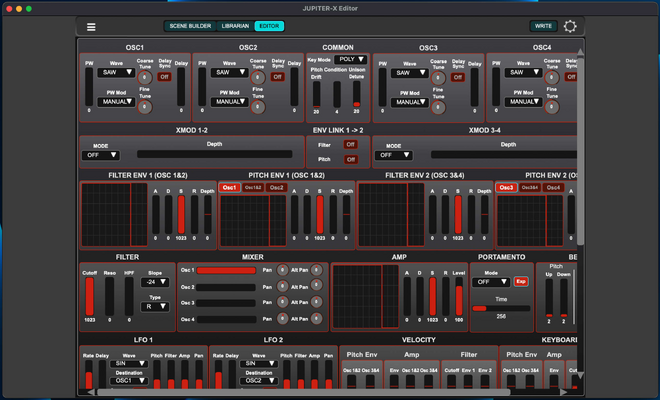This screenshot has width=660, height=400.
Task: Click the horizontal scrollbar thumb
Action: [303, 392]
